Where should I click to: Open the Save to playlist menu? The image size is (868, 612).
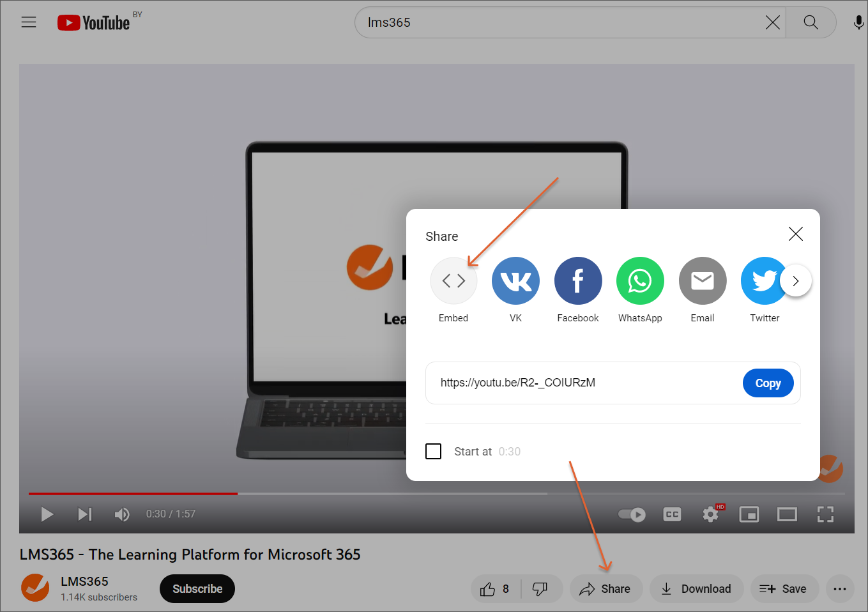tap(782, 589)
